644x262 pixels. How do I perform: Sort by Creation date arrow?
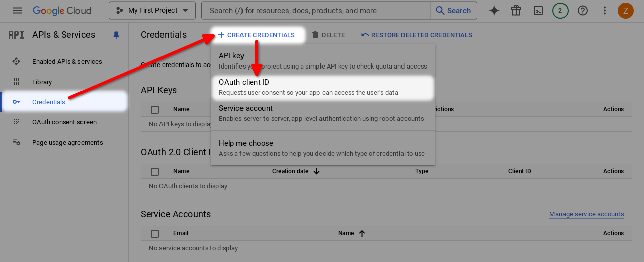pyautogui.click(x=316, y=171)
